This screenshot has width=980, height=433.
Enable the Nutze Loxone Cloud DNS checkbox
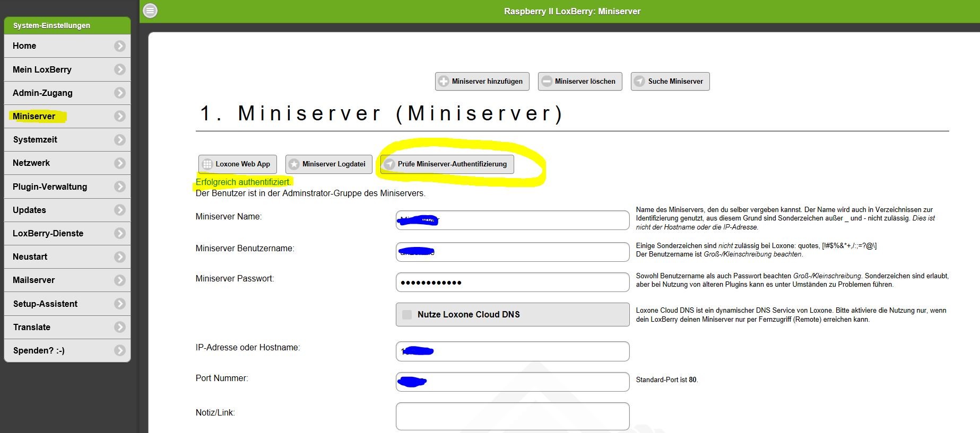[407, 314]
